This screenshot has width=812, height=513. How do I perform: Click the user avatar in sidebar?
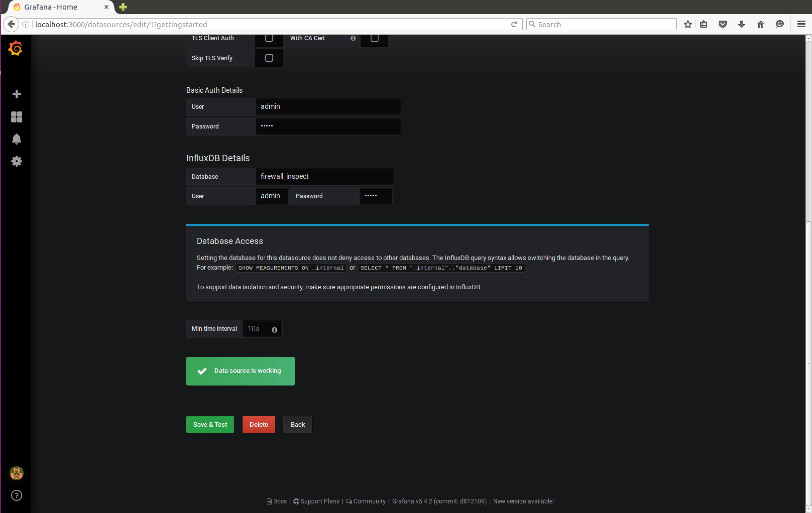pyautogui.click(x=16, y=473)
